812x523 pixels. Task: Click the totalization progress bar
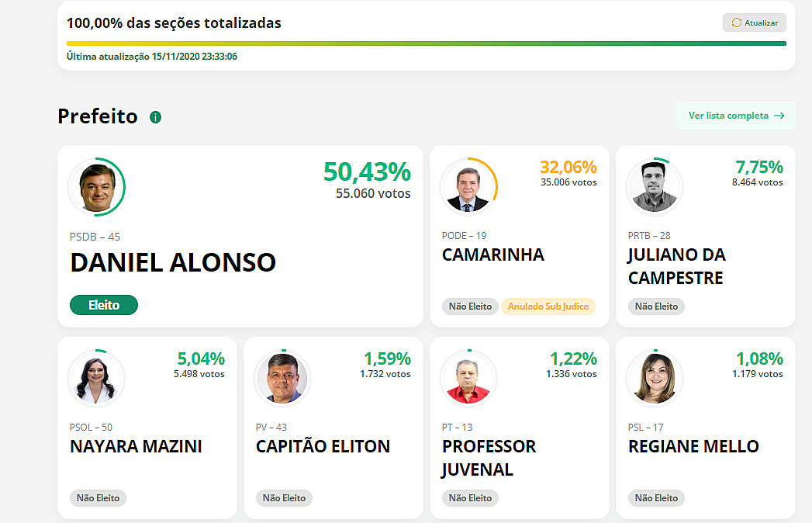tap(426, 43)
